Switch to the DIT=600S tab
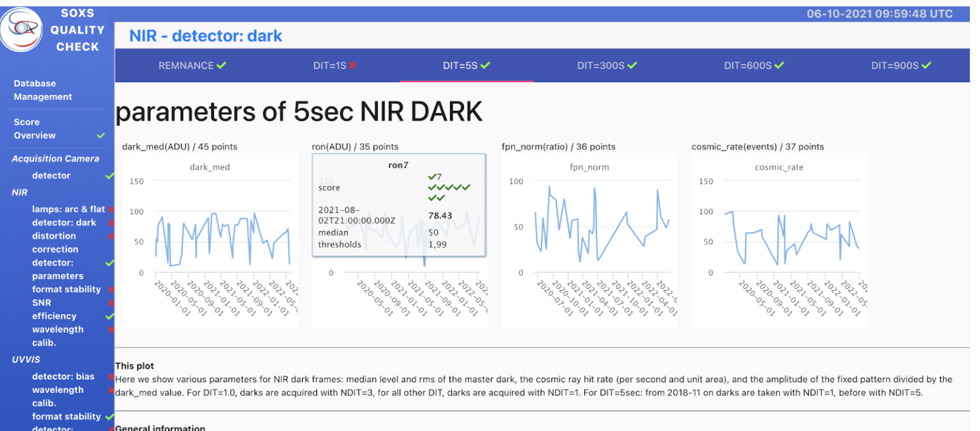 click(754, 65)
